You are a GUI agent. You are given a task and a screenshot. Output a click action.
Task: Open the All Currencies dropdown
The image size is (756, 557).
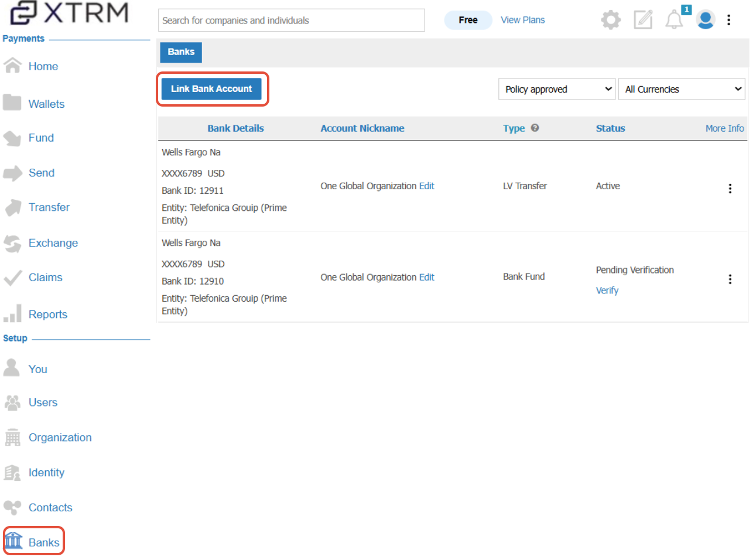pyautogui.click(x=682, y=89)
